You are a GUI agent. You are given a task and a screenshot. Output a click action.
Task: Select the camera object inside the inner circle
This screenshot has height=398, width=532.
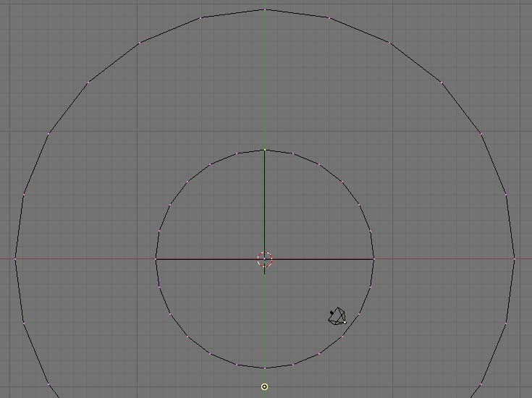(337, 316)
